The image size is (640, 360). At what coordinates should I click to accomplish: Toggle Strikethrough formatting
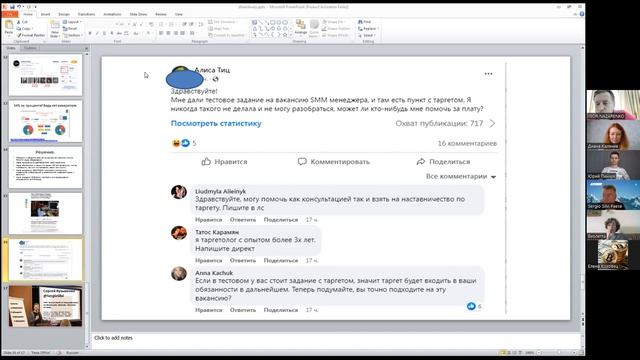click(x=119, y=33)
